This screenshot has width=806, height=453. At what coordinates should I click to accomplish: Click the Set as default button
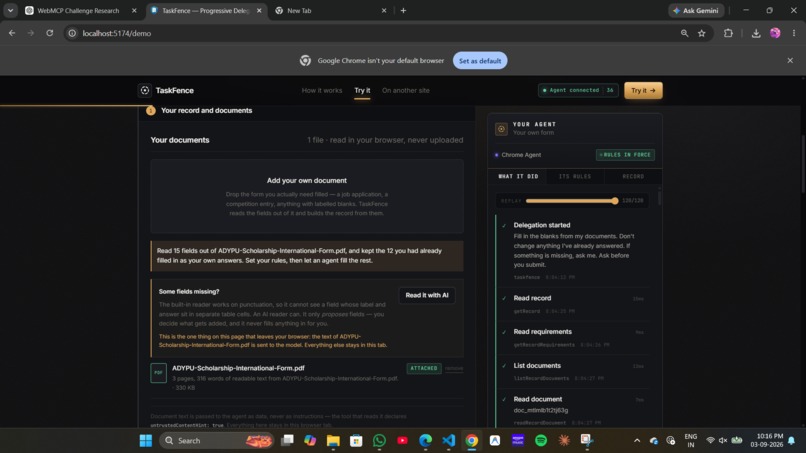pos(480,61)
